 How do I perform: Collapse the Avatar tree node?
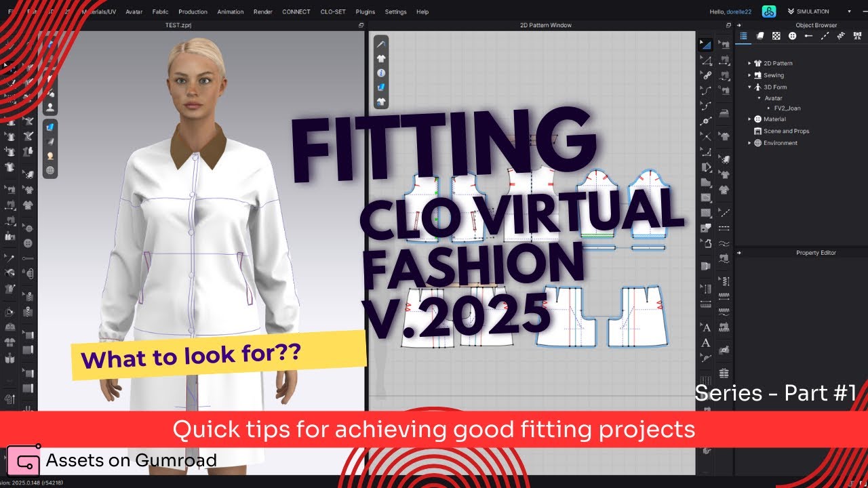point(759,98)
